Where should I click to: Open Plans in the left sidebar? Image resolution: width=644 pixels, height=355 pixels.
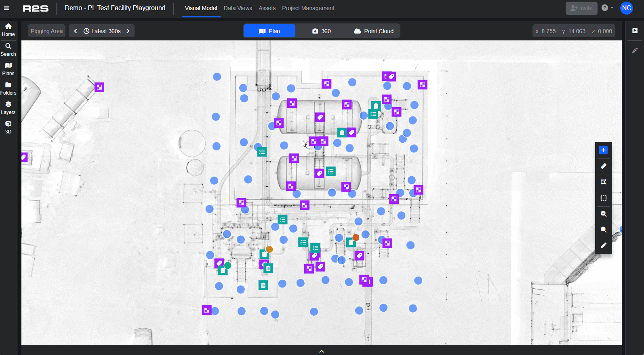coord(8,69)
